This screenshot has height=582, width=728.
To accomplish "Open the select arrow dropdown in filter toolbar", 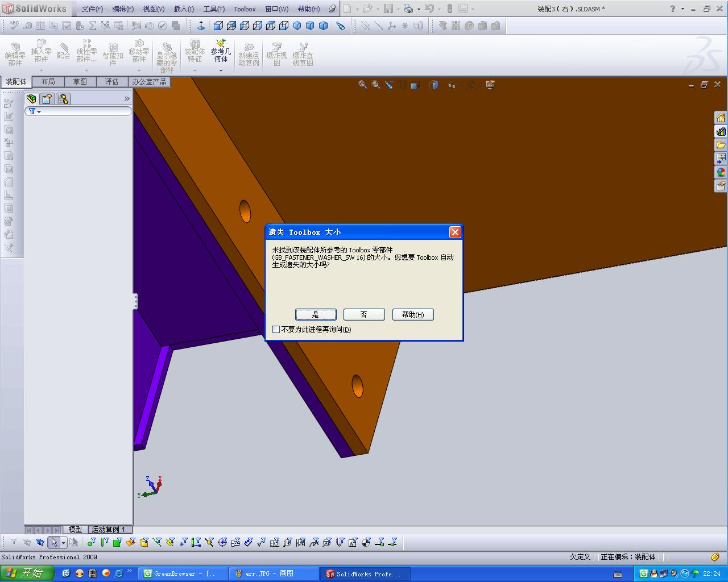I will 63,543.
